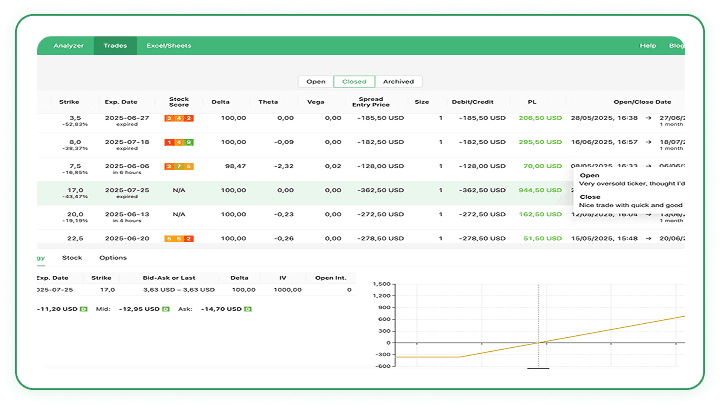Sort by the Stock Score column header
Screen dimensions: 720x407
click(x=179, y=102)
